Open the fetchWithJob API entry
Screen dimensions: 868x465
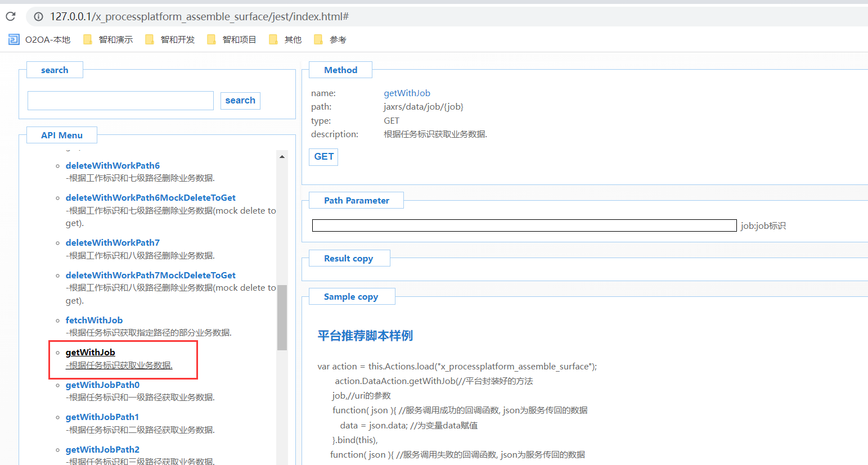[94, 320]
